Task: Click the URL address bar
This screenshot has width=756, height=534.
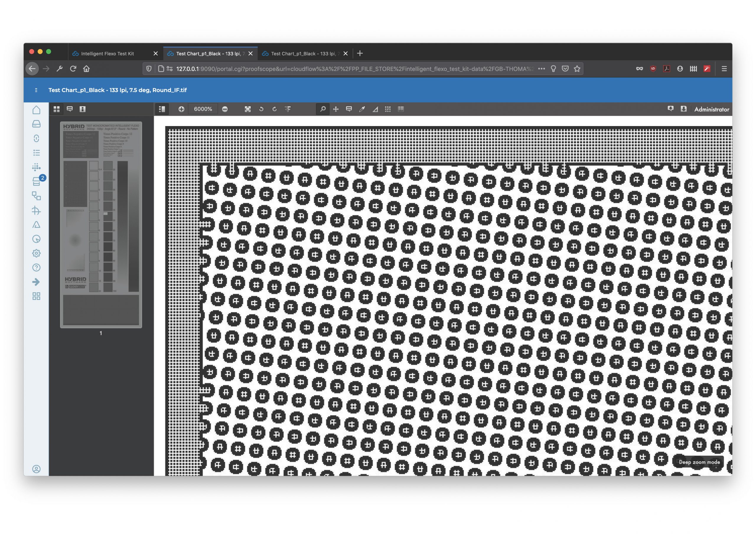Action: pos(354,69)
